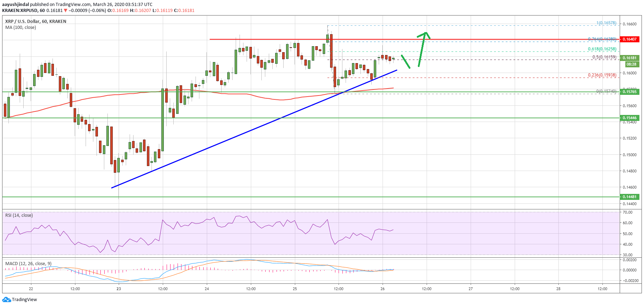Viewport: 644px width, 306px height.
Task: Click the chart title XRP / U.S. Dollar, 60, KRAKEN
Action: tap(36, 22)
